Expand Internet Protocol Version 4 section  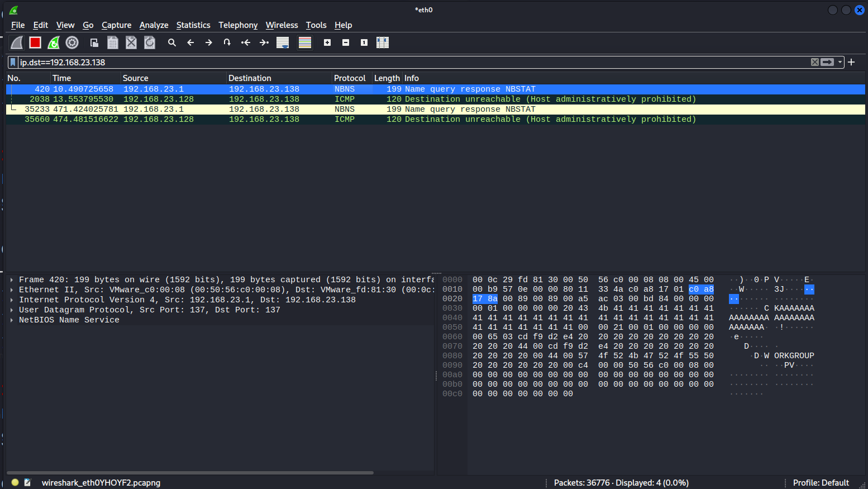pos(11,300)
